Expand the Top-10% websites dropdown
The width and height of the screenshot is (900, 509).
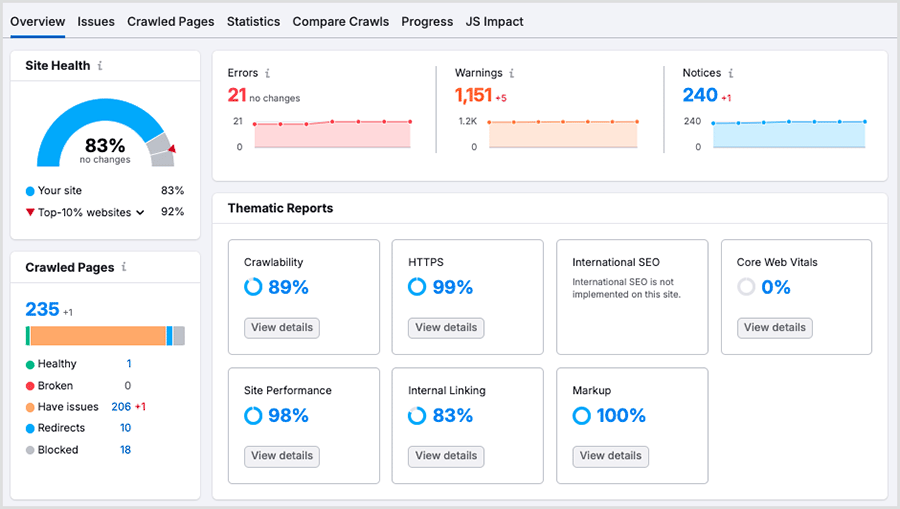(140, 213)
